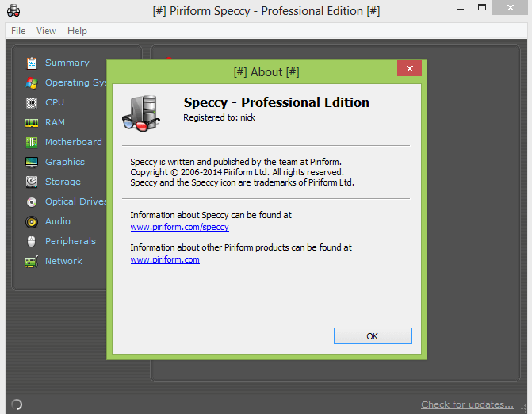The width and height of the screenshot is (532, 414).
Task: Click the loading spinner in status bar
Action: tap(17, 404)
